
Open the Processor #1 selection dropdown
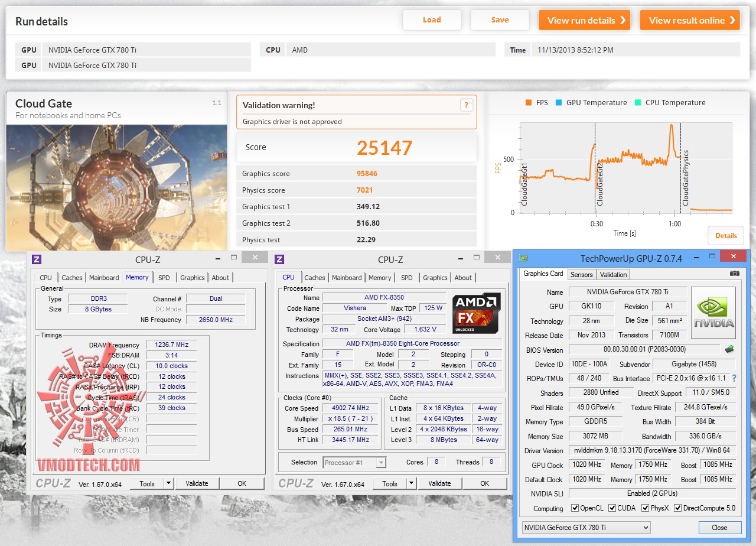click(354, 462)
